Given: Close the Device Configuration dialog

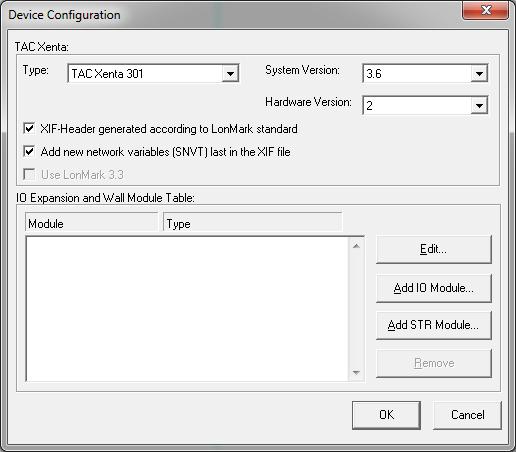Looking at the screenshot, I should [486, 10].
